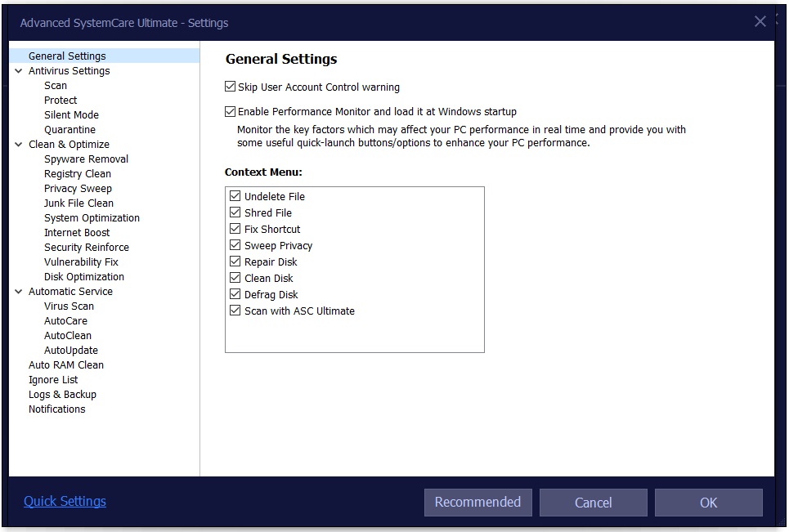Open Security Reinforce settings
Image resolution: width=789 pixels, height=532 pixels.
pyautogui.click(x=87, y=248)
